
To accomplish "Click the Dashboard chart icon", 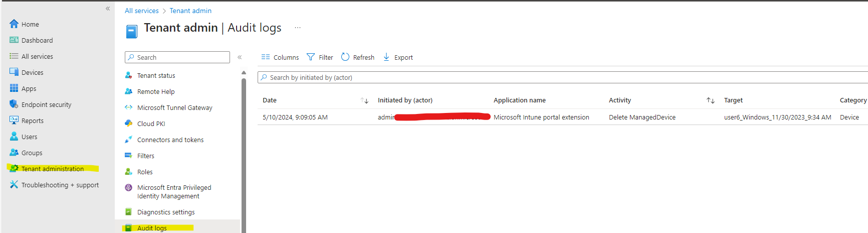I will [14, 40].
